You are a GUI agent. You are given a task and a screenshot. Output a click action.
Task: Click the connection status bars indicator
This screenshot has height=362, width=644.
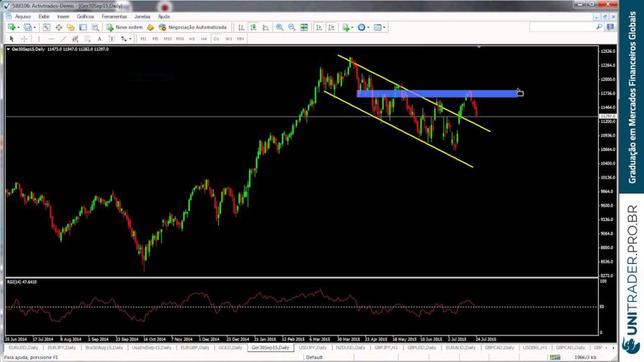(x=555, y=358)
